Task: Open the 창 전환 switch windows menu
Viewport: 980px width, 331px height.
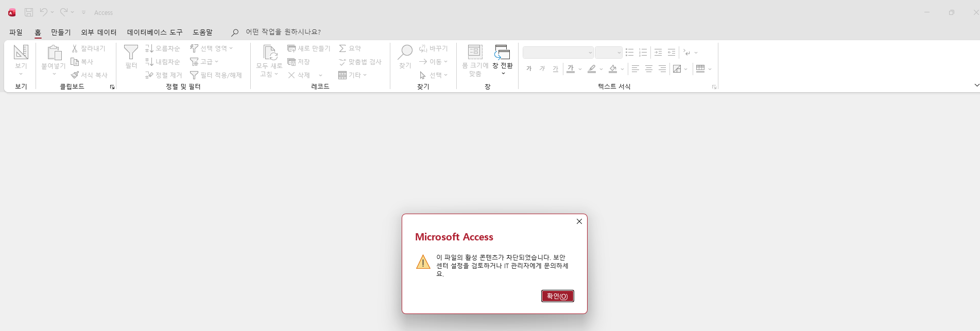Action: (503, 60)
